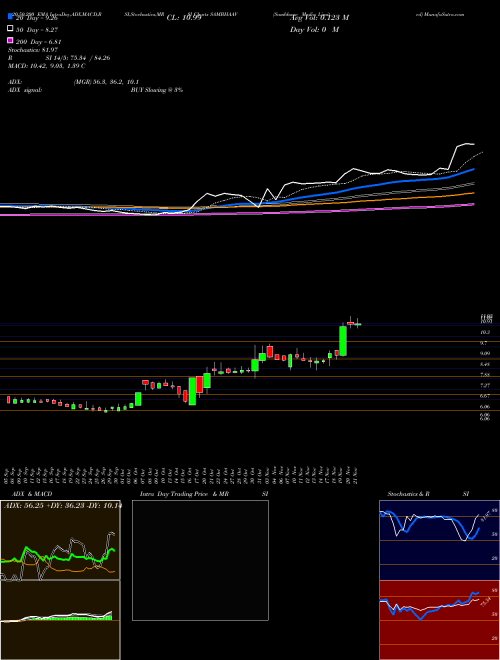Click the 'Stochastics & R' panel title
The height and width of the screenshot is (660, 500).
point(408,494)
